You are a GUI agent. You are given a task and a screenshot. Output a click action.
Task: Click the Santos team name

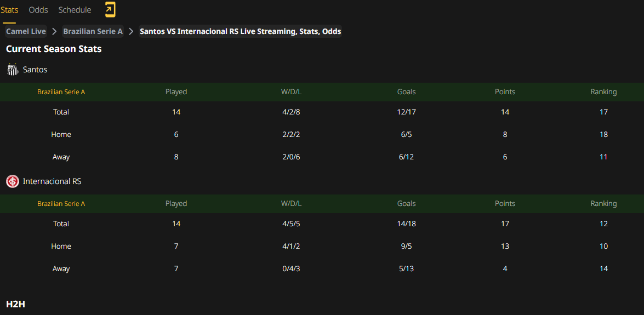pos(35,70)
